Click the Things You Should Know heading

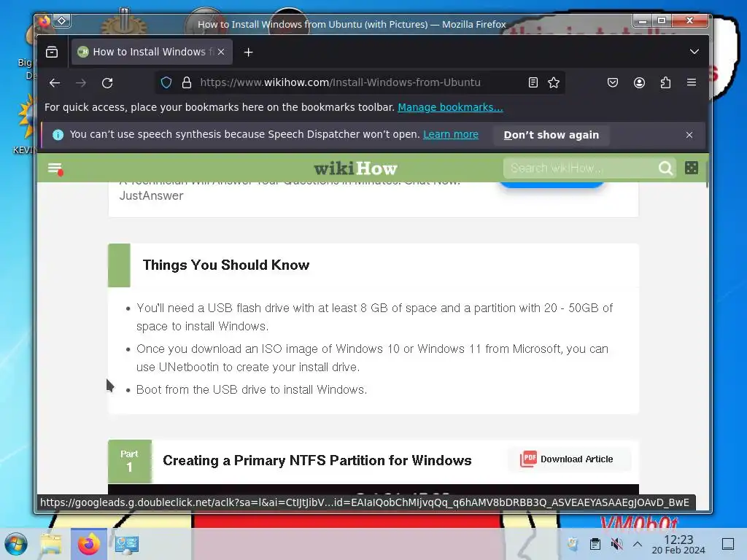tap(226, 265)
